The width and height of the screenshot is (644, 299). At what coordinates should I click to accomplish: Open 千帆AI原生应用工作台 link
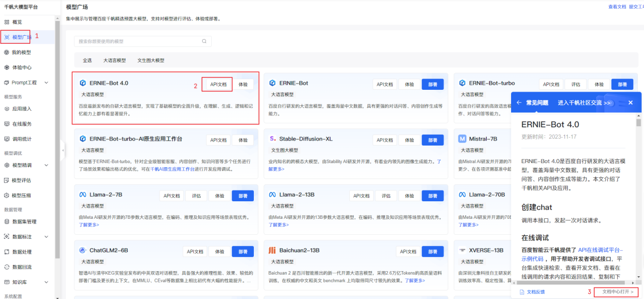point(173,169)
